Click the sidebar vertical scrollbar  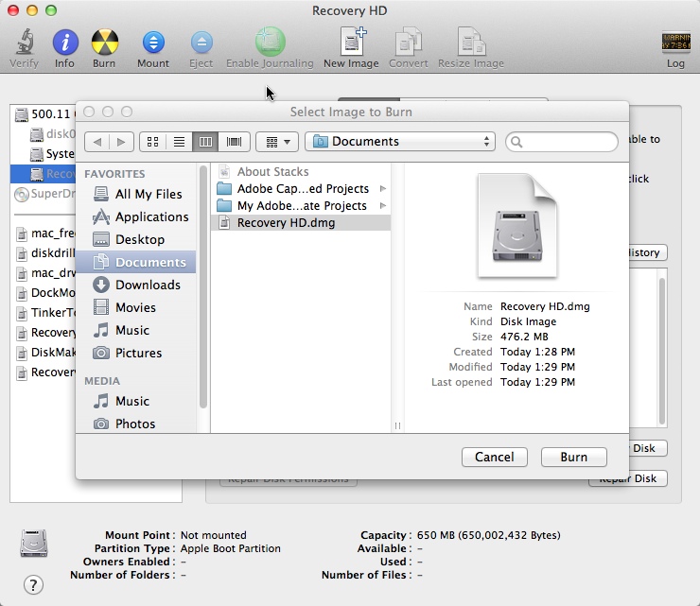pyautogui.click(x=203, y=286)
